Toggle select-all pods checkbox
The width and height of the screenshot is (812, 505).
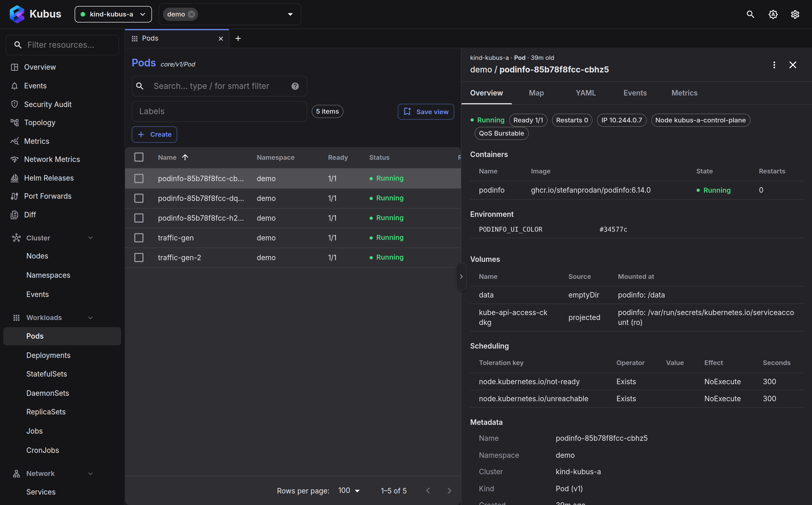pyautogui.click(x=139, y=157)
